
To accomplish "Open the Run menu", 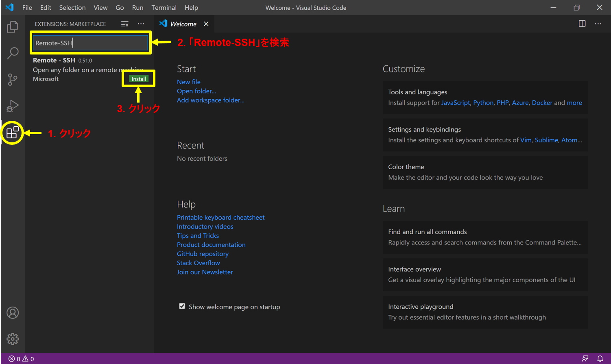I will pyautogui.click(x=137, y=7).
